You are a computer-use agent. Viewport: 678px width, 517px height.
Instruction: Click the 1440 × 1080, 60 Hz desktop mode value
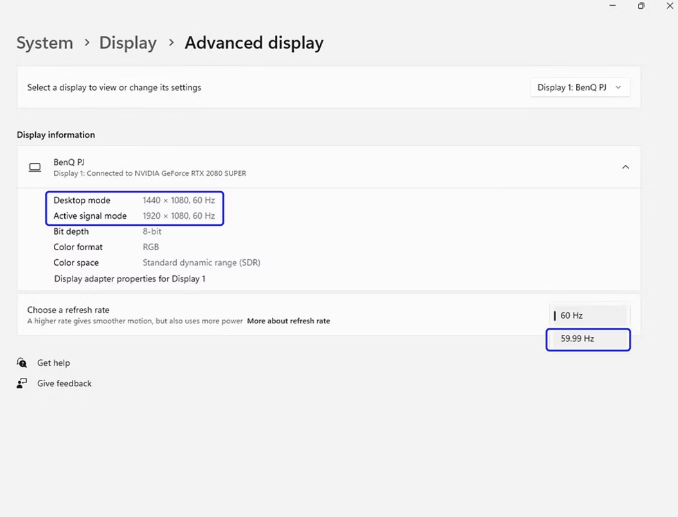179,200
